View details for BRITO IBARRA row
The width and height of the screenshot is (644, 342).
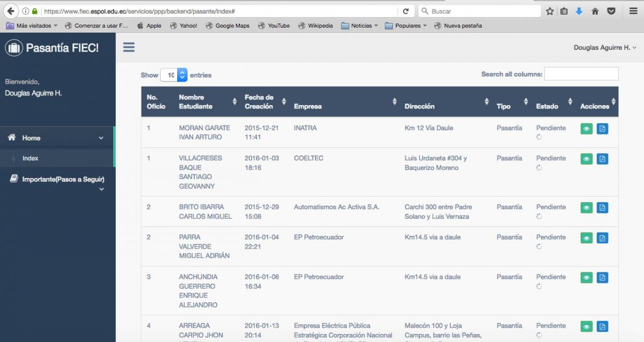[x=587, y=207]
